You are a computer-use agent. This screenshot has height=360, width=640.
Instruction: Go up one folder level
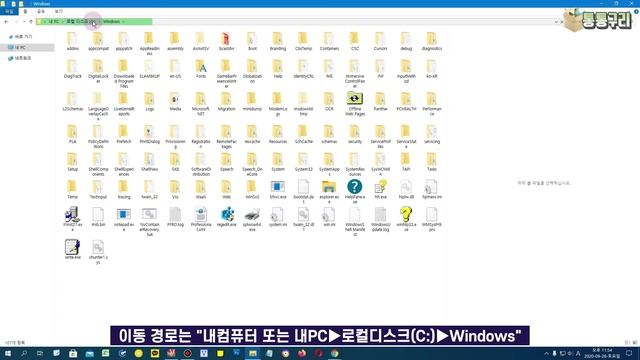coord(31,22)
